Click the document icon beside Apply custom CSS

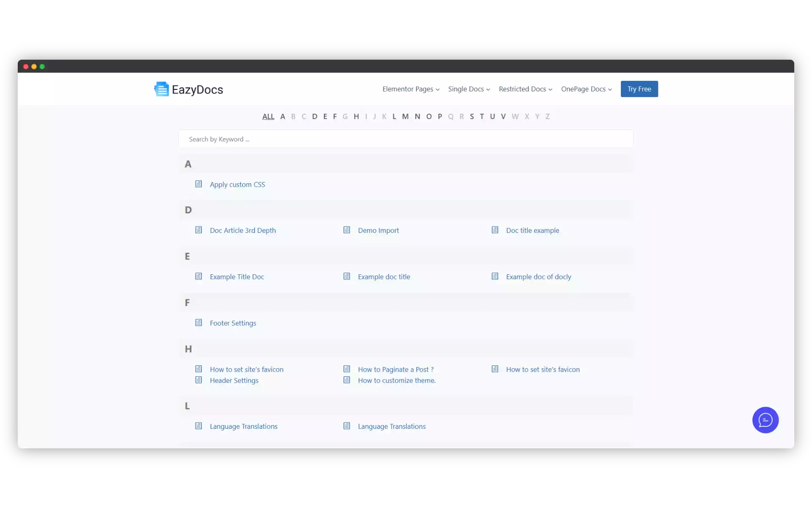[x=199, y=184]
